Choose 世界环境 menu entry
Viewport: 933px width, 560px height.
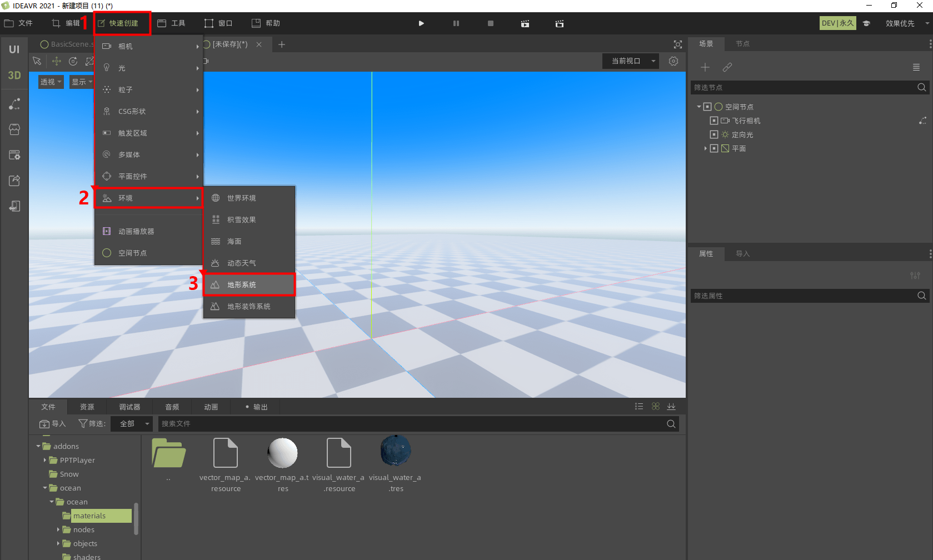coord(249,198)
